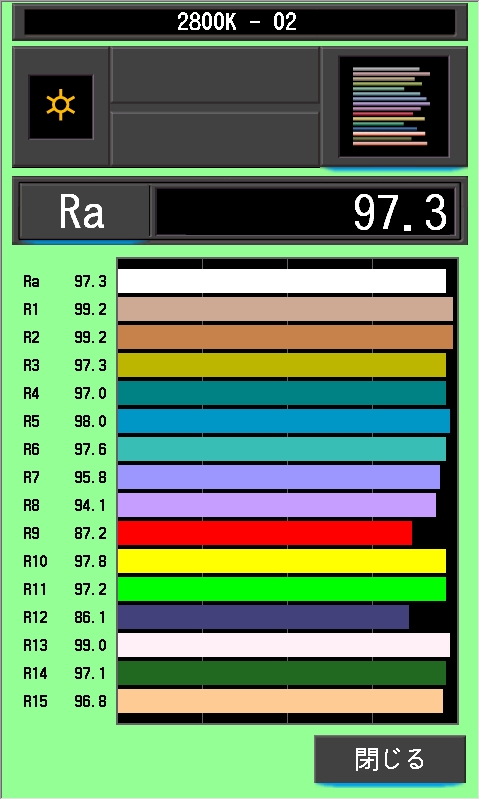Select the olive yellow R3 bar
Viewport: 480px width, 800px height.
[282, 365]
